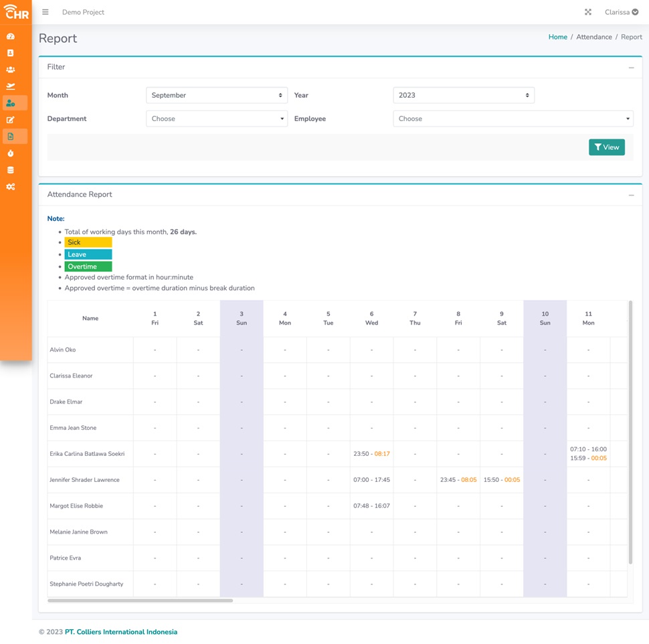
Task: Select the Emma Jean Stone row name
Action: pos(73,428)
